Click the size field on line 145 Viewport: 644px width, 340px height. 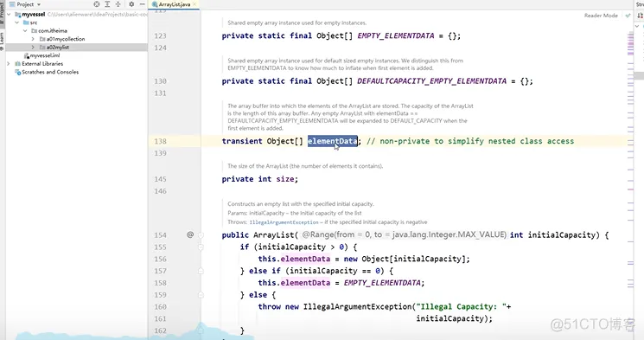[x=285, y=179]
